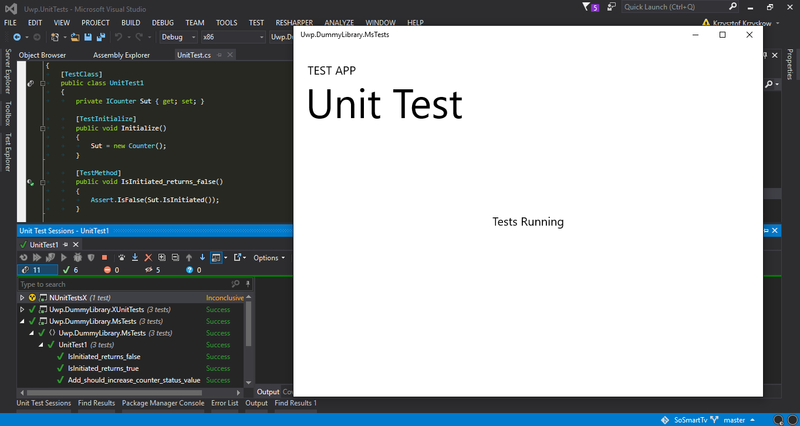The height and width of the screenshot is (426, 800).
Task: Open the Options dropdown in test sessions
Action: [x=268, y=257]
